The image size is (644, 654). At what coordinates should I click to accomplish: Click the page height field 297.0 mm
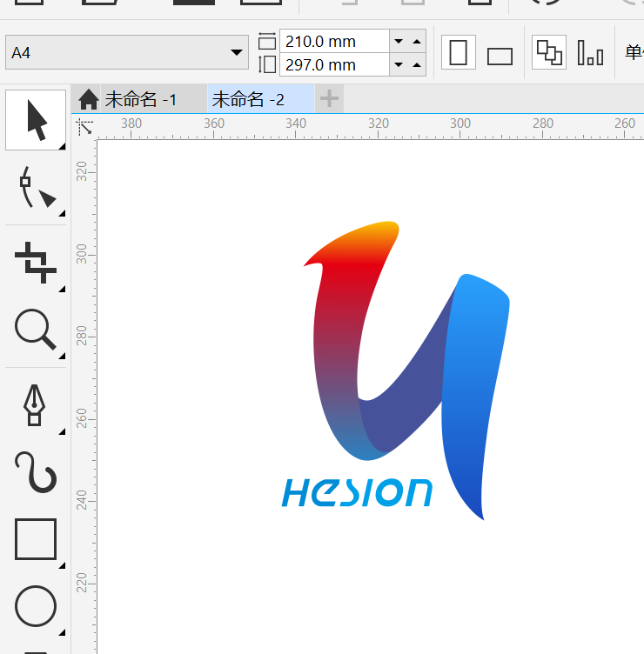pyautogui.click(x=334, y=64)
